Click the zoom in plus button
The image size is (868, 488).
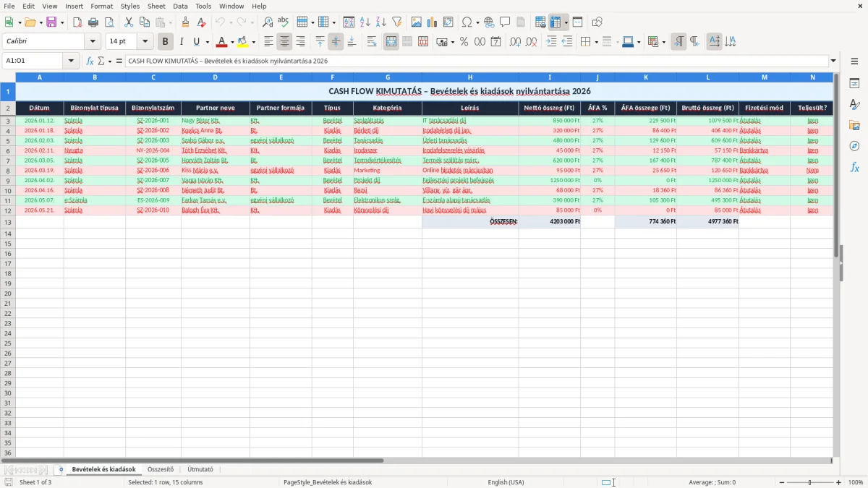point(838,482)
